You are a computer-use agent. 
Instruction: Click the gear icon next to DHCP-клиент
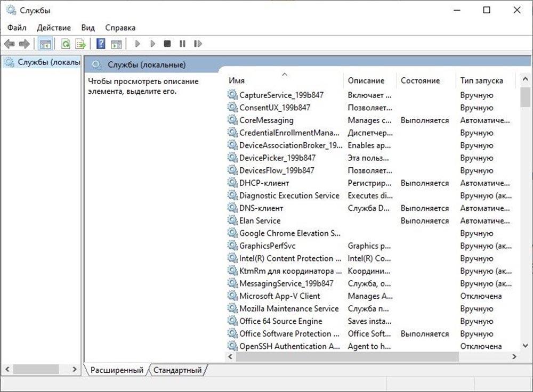(x=232, y=182)
